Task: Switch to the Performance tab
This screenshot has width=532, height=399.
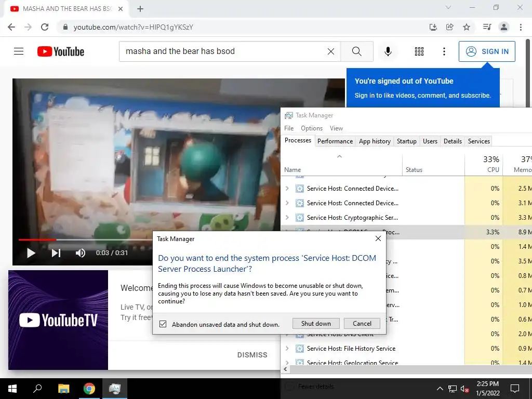Action: coord(335,141)
